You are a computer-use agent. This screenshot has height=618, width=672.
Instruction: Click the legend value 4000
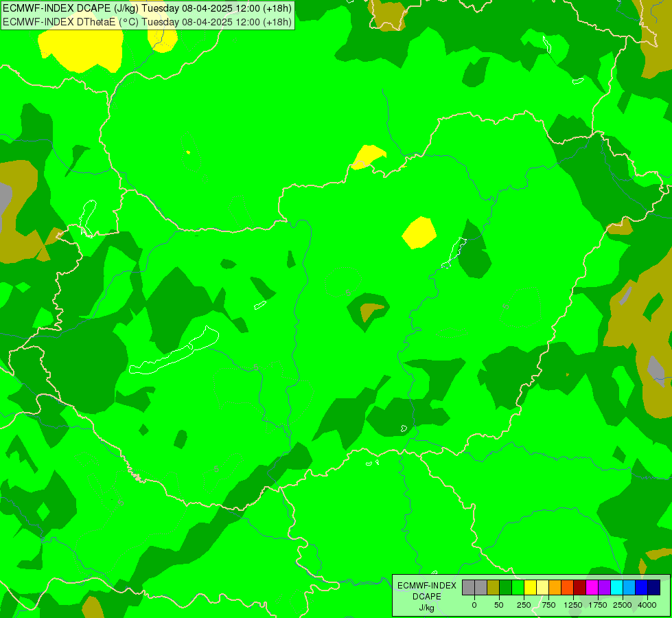[647, 605]
